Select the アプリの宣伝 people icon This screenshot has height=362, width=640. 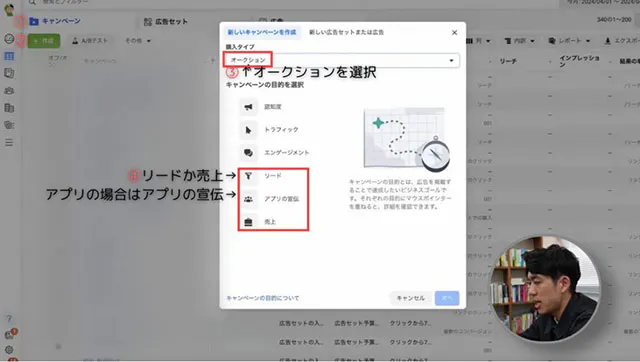(248, 199)
